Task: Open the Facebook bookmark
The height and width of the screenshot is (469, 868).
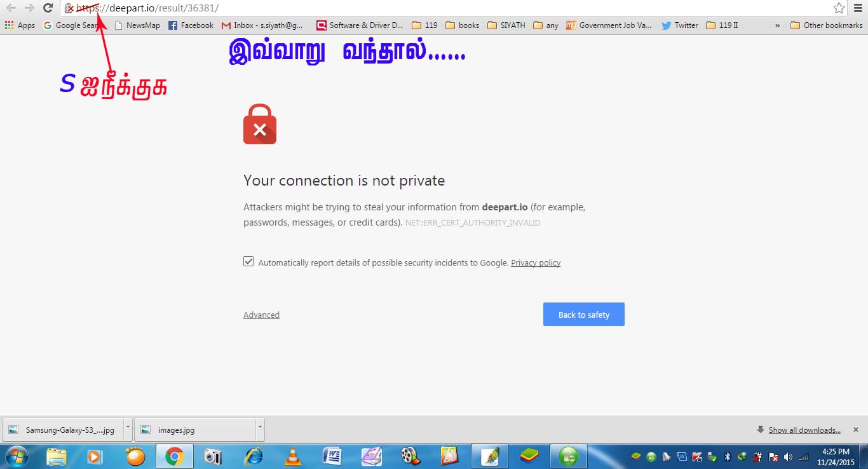Action: (191, 25)
